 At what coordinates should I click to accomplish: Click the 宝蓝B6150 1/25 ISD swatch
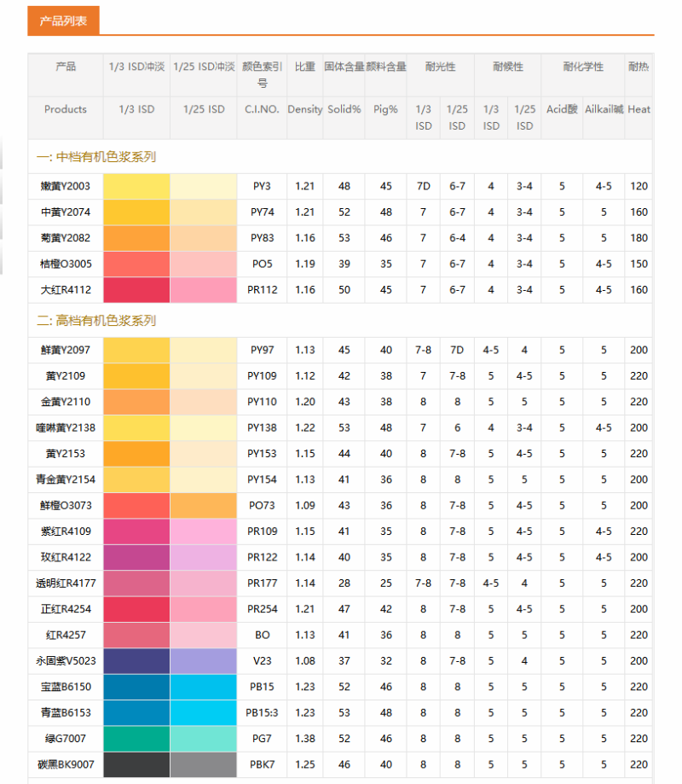click(204, 687)
